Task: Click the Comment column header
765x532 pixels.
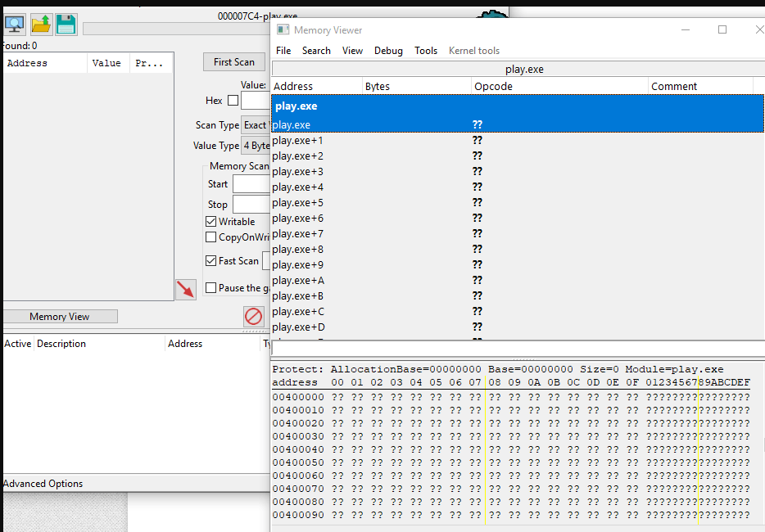Action: pos(700,86)
